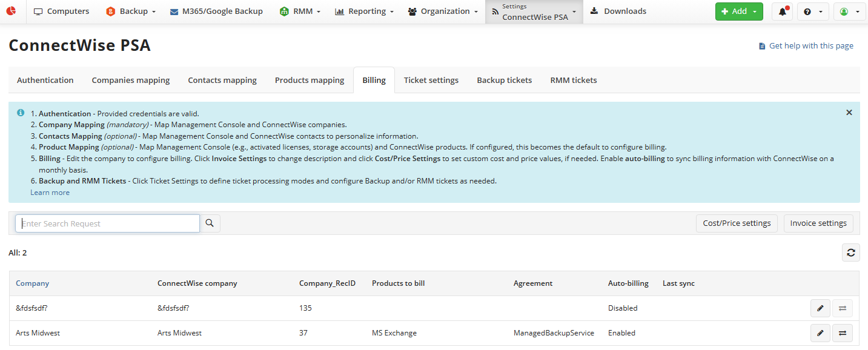Open the green Add dropdown

coord(739,12)
